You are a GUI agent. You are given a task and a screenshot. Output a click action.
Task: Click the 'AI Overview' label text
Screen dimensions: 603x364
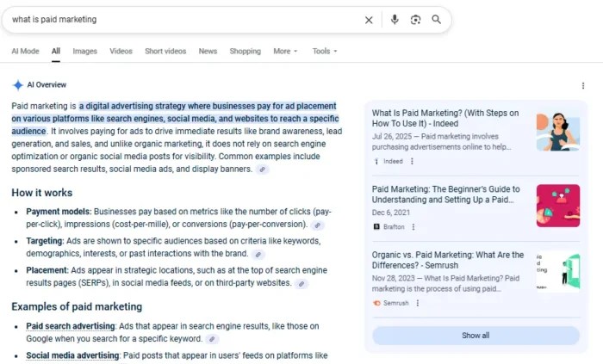coord(47,85)
